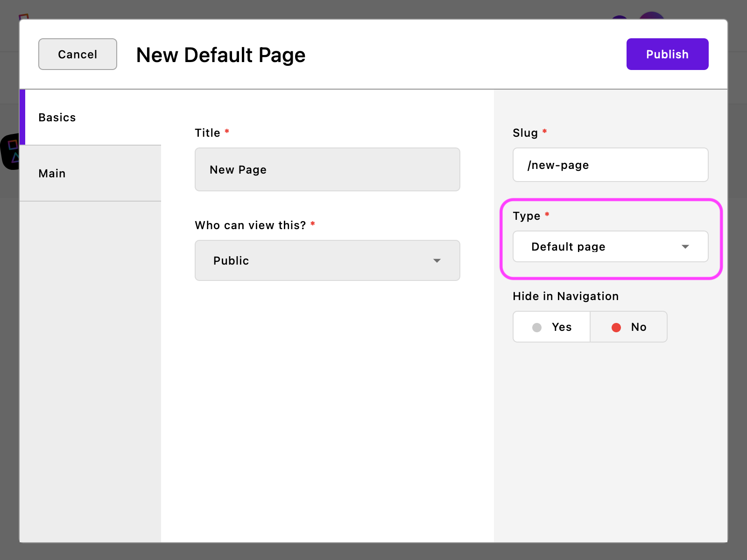Click the chevron on the Public selector
Screen dimensions: 747x560
coord(437,260)
